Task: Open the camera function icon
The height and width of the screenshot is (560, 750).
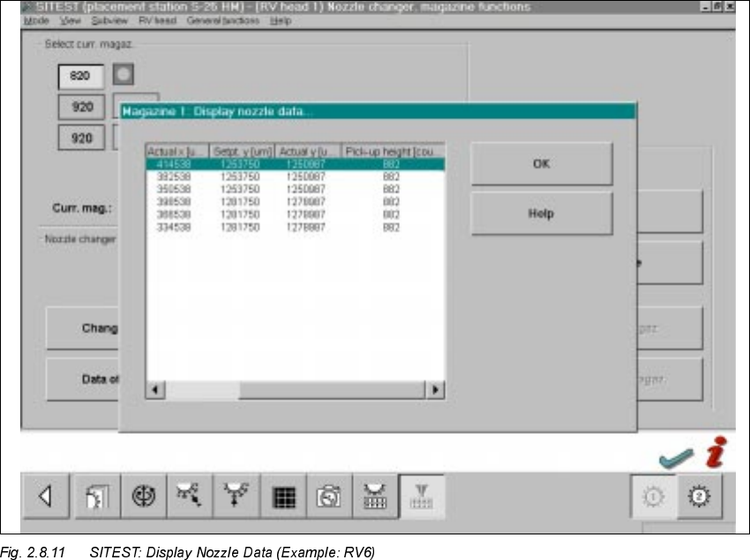Action: (329, 497)
